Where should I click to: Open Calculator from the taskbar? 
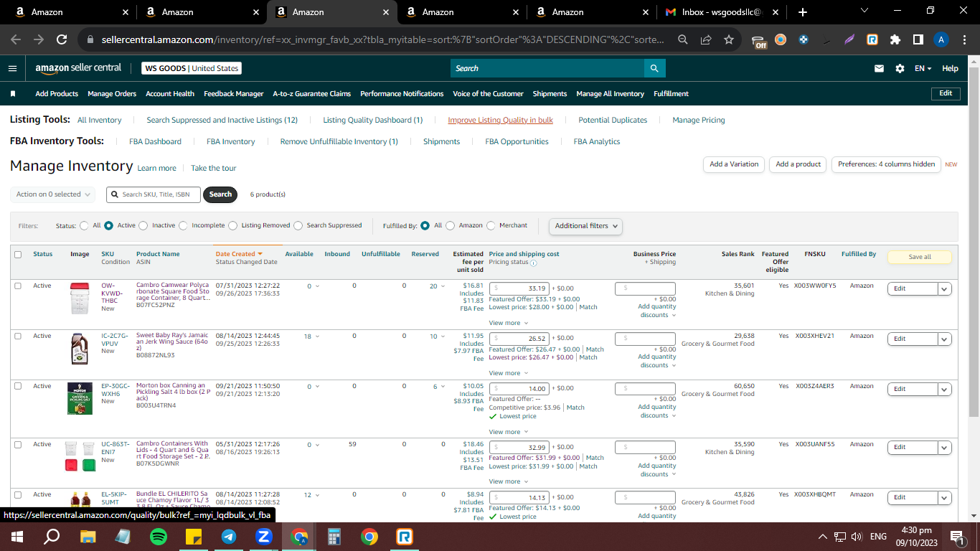click(334, 537)
